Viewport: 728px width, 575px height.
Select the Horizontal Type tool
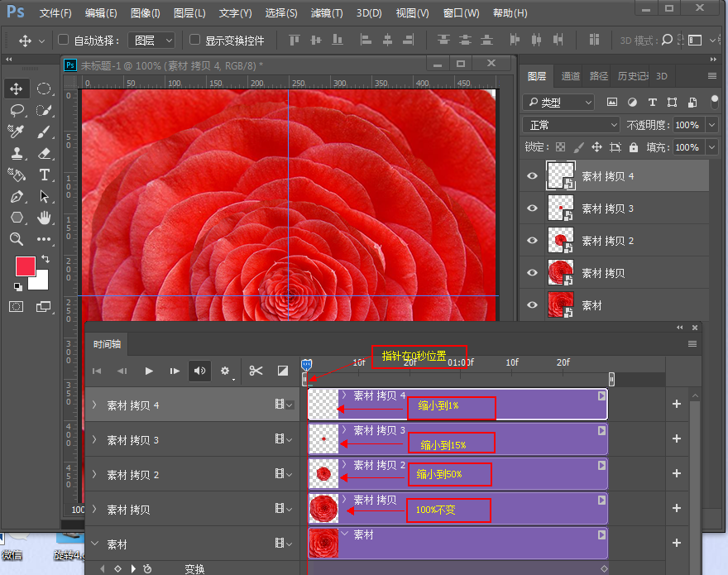(45, 175)
